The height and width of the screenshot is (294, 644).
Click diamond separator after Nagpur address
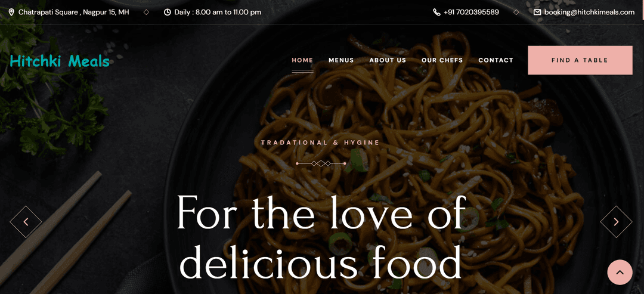(x=146, y=12)
